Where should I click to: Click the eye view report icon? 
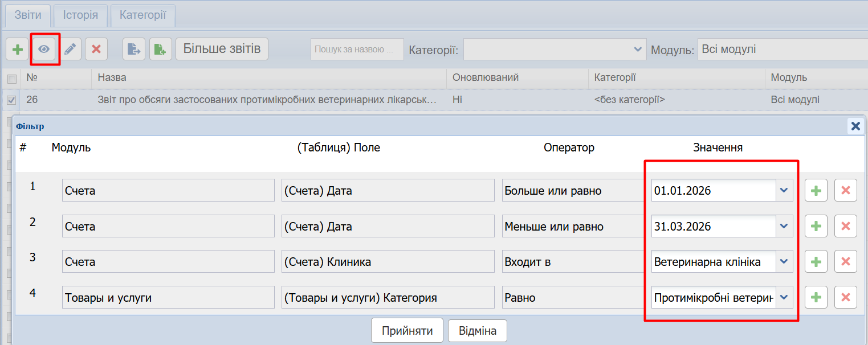(x=44, y=50)
